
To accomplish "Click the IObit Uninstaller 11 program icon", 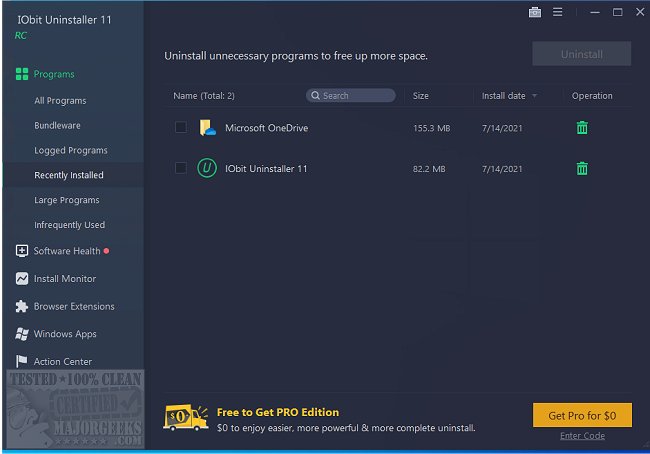I will pyautogui.click(x=207, y=168).
